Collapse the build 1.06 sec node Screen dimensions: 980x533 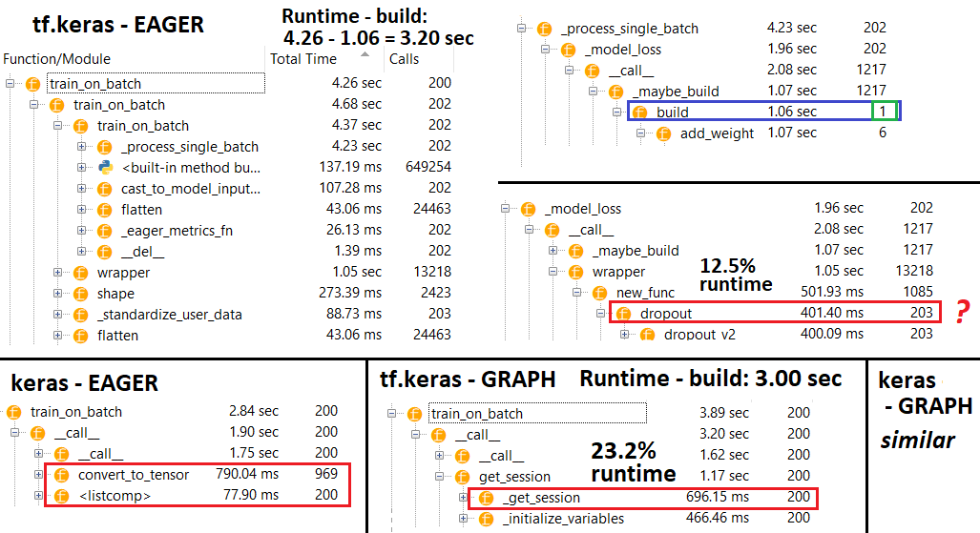coord(616,112)
